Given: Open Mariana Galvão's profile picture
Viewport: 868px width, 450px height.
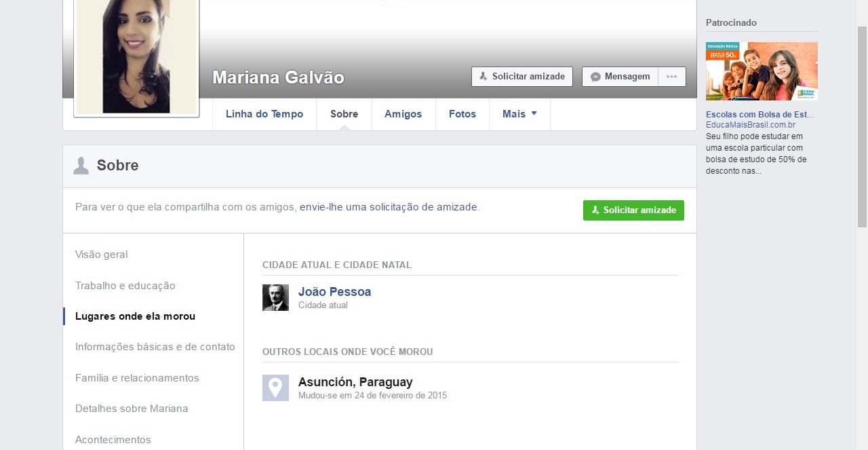Looking at the screenshot, I should tap(136, 56).
